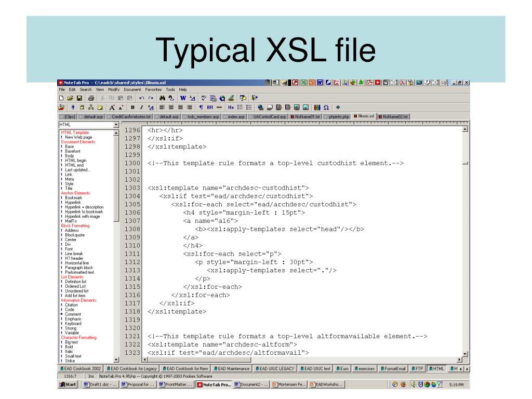This screenshot has width=532, height=399.
Task: Make text larger with big A icon
Action: pos(112,108)
